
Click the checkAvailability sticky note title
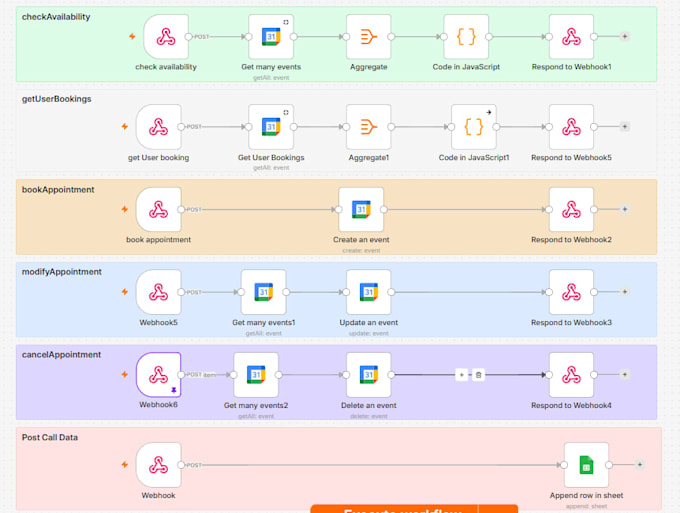tap(56, 17)
